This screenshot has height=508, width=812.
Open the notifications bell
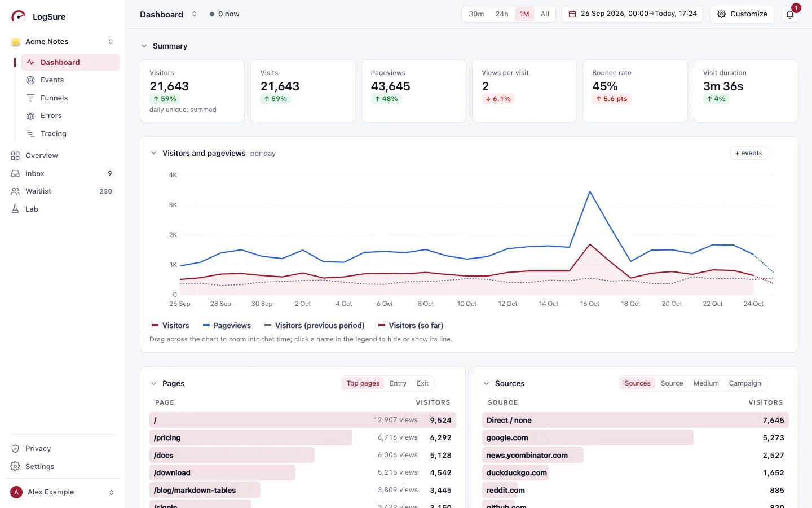(x=790, y=14)
